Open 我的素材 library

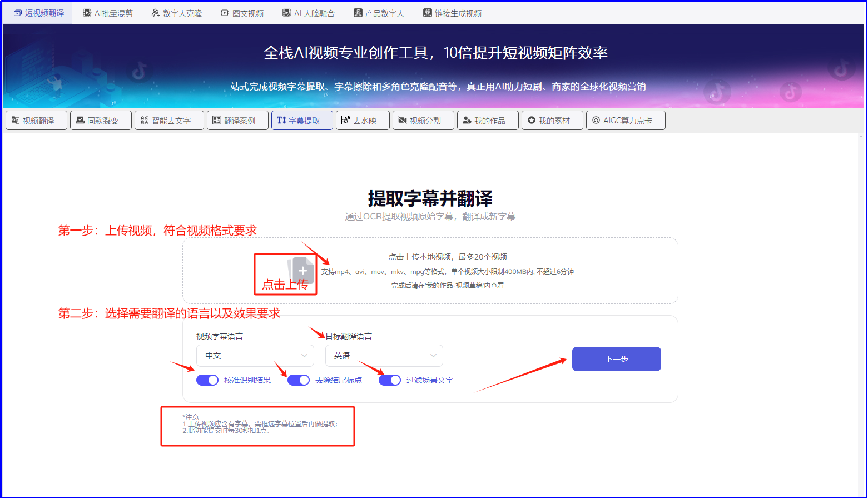point(552,120)
